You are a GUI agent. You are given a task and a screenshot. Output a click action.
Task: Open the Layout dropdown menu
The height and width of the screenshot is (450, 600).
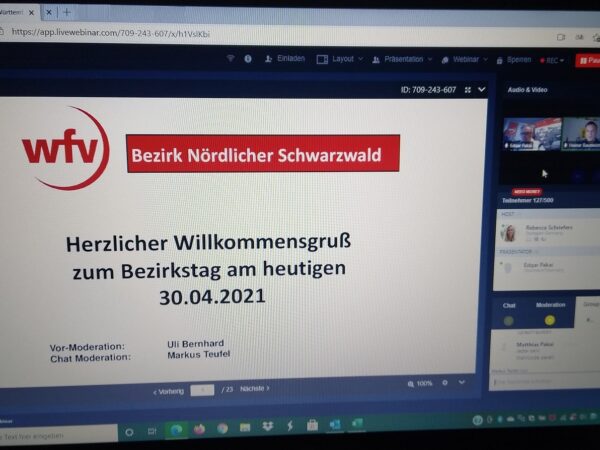(341, 59)
